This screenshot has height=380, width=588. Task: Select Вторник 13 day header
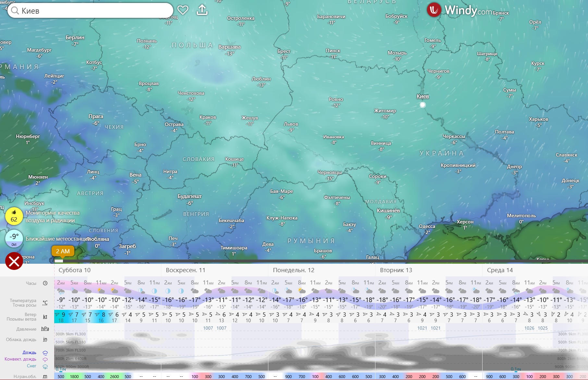pos(396,270)
